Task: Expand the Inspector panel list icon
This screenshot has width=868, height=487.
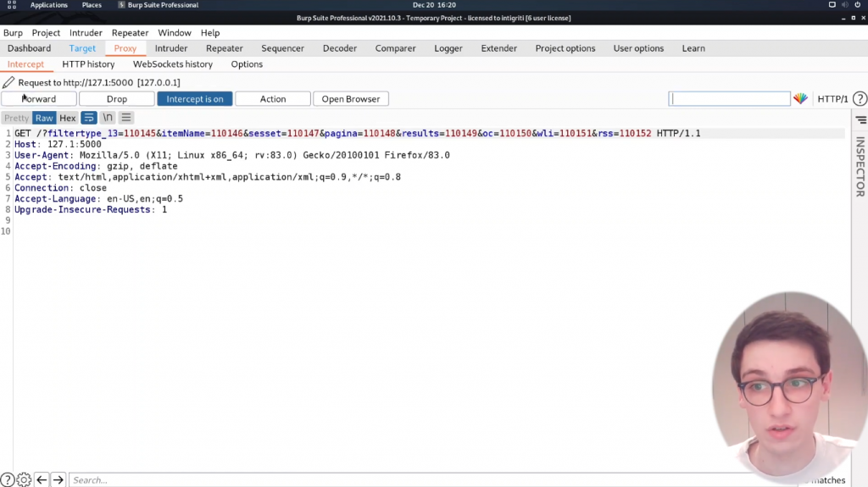Action: point(861,119)
